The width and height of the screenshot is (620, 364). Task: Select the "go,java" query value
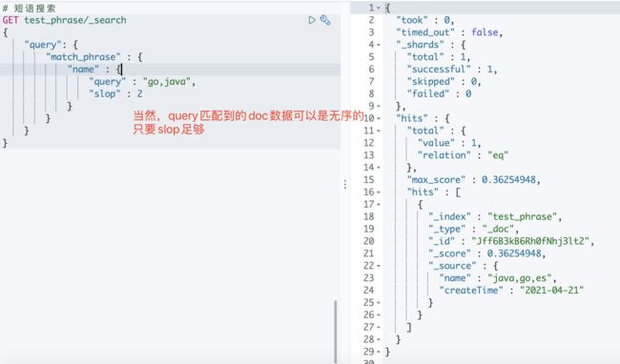[x=167, y=82]
